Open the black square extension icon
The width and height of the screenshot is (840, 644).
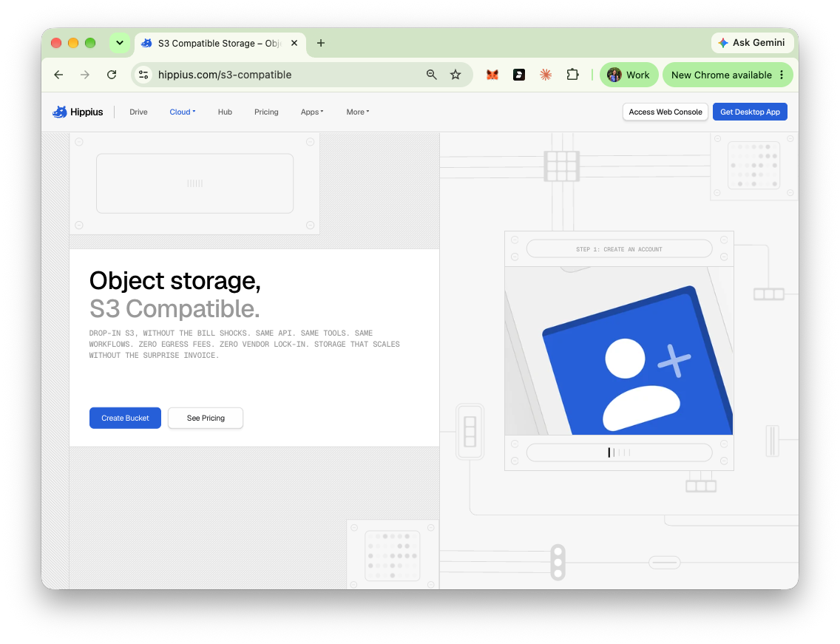[x=519, y=75]
